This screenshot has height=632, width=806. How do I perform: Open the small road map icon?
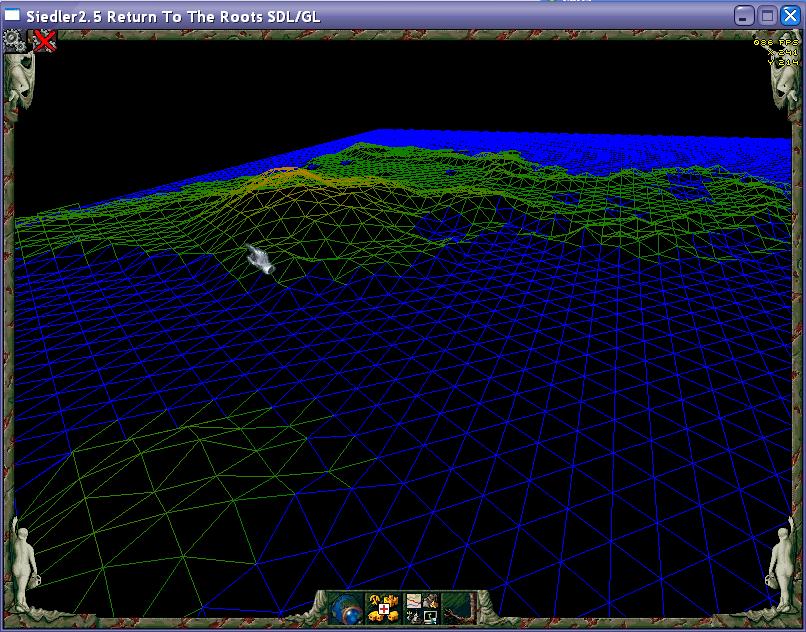pyautogui.click(x=414, y=601)
